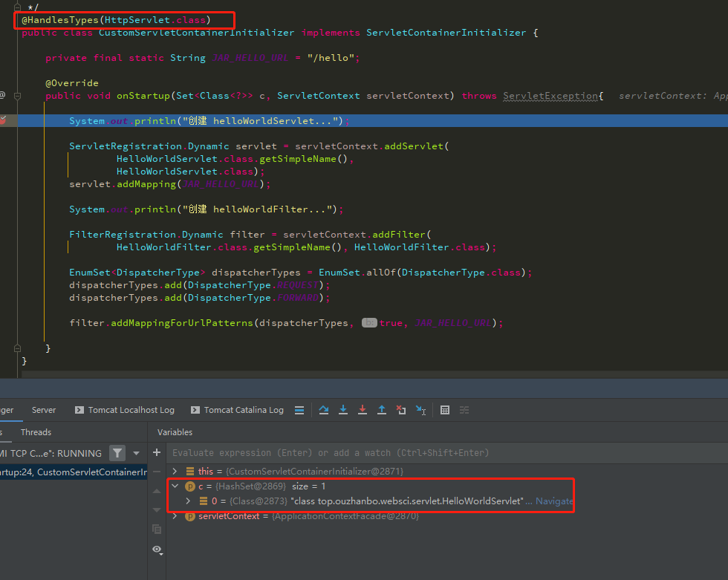Toggle the breakpoint on the println helloWorldServlet line
The height and width of the screenshot is (580, 728).
pos(2,120)
